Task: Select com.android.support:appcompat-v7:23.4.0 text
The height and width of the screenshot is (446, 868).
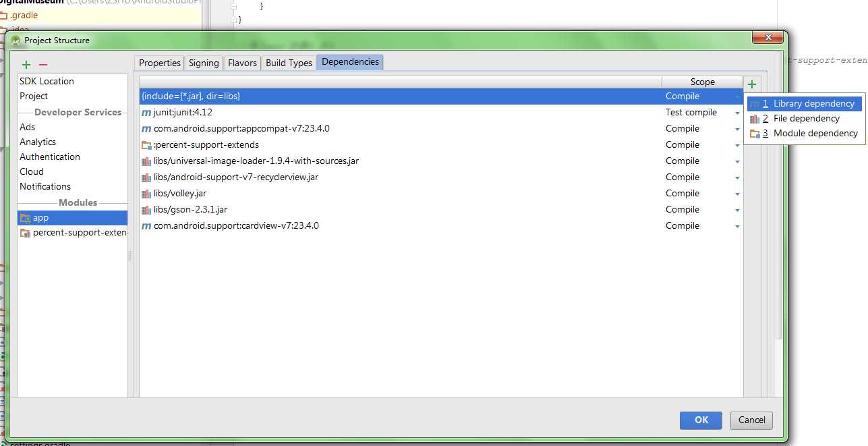Action: (x=241, y=129)
